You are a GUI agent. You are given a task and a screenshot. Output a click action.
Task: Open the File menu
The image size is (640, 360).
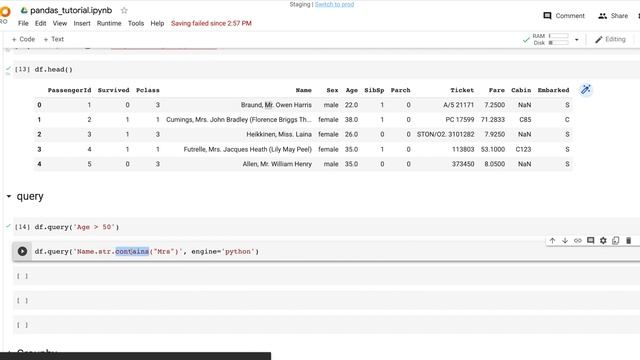(23, 23)
